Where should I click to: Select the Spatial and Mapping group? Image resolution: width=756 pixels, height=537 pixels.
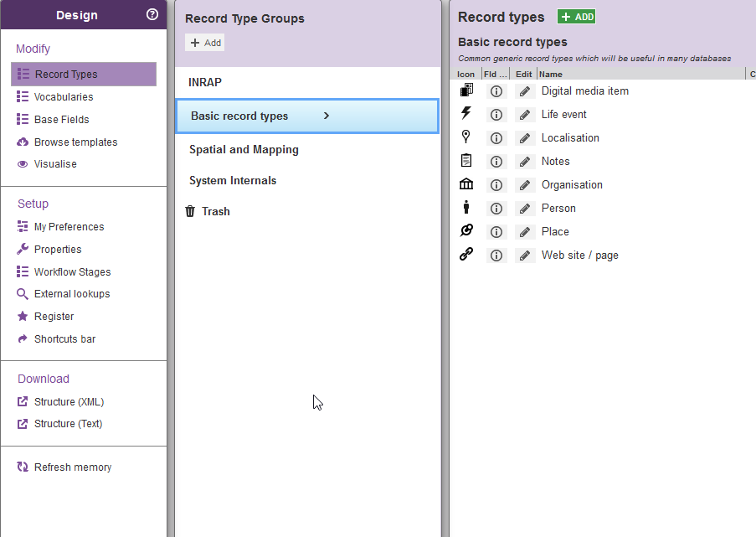coord(244,149)
